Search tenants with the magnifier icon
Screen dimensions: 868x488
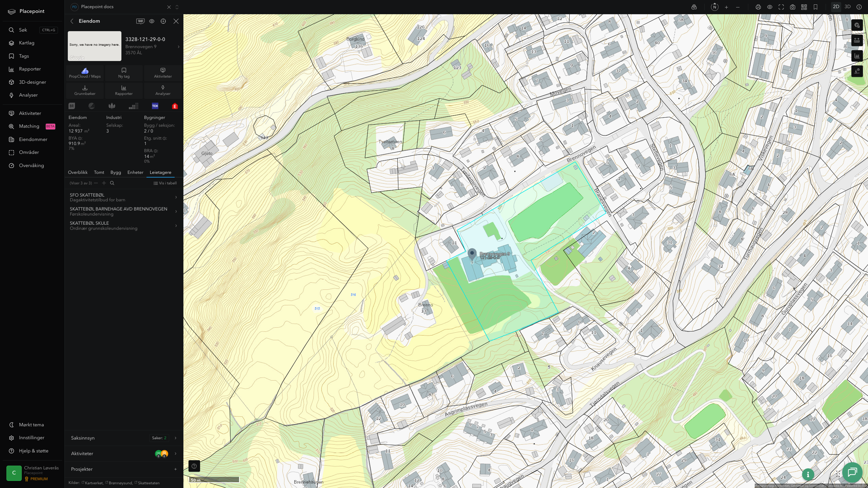112,183
